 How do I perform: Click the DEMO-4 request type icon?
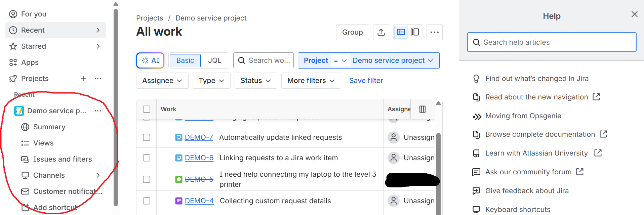(179, 201)
